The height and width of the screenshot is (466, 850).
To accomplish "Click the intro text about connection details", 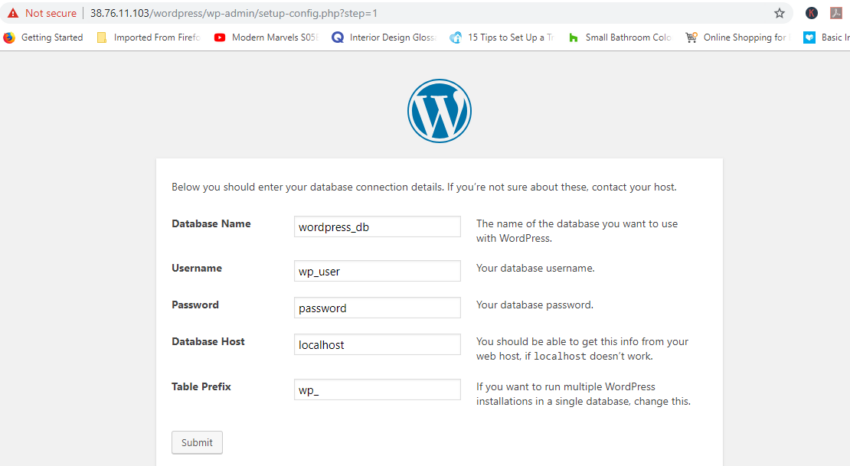I will coord(424,187).
